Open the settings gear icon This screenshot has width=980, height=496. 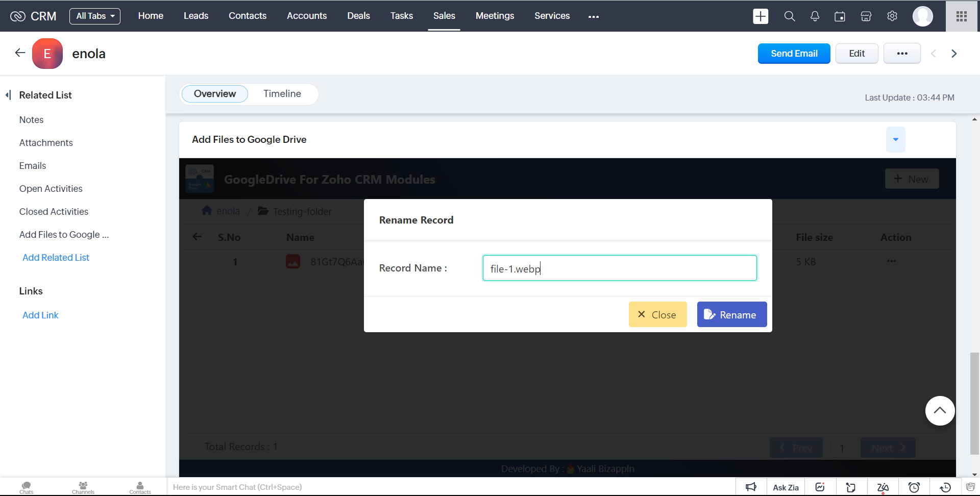[x=892, y=16]
